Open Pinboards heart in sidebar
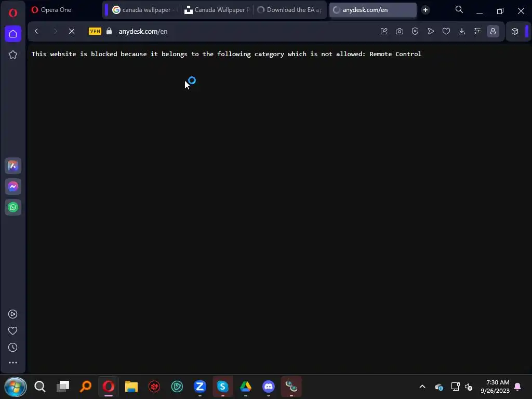The height and width of the screenshot is (399, 532). (x=13, y=331)
